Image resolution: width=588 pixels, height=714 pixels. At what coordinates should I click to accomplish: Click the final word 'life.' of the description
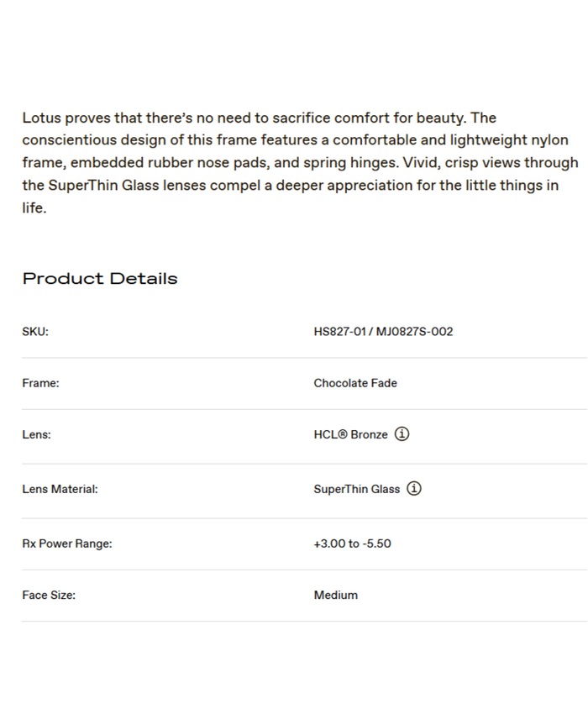pos(34,207)
